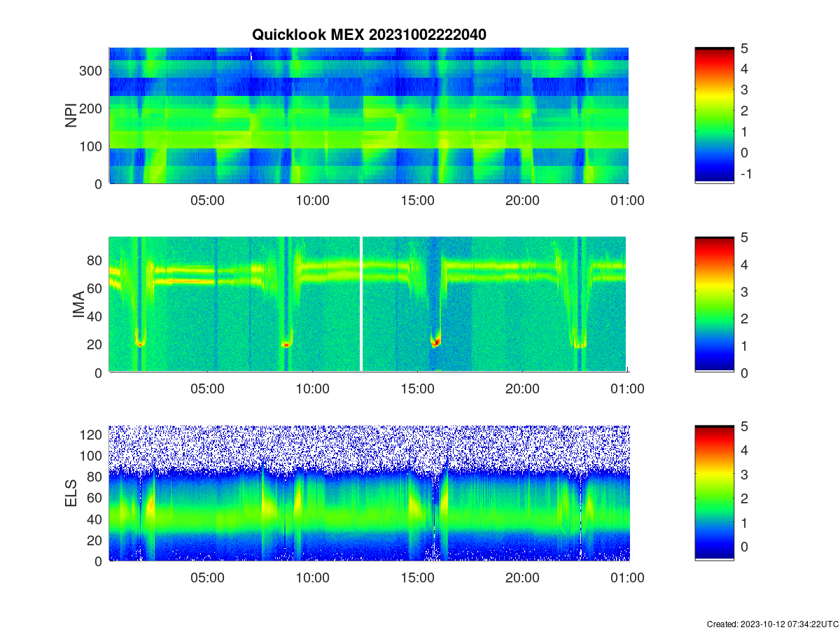Click the ELS panel's 20:00 time tick
Screen dimensions: 840x630
coord(523,578)
